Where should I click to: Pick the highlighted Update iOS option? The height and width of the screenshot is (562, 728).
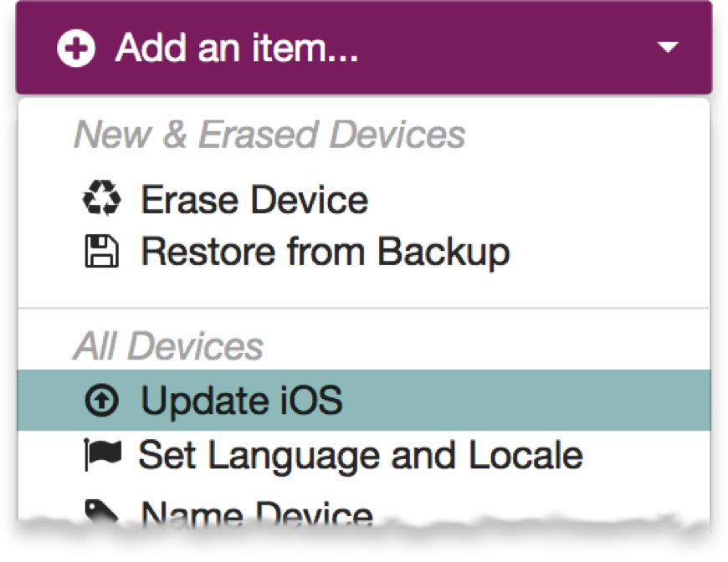[x=242, y=402]
